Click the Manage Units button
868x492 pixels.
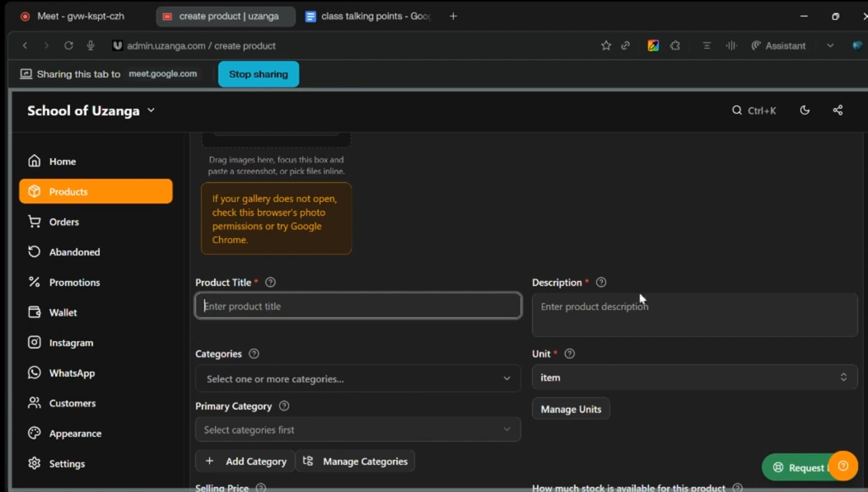571,409
